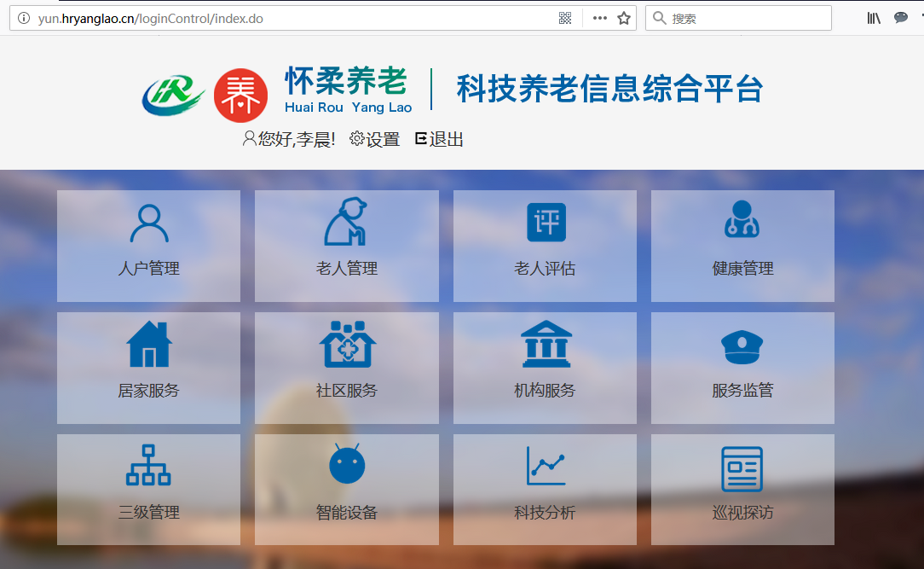Open the Firefox library icon

point(874,18)
